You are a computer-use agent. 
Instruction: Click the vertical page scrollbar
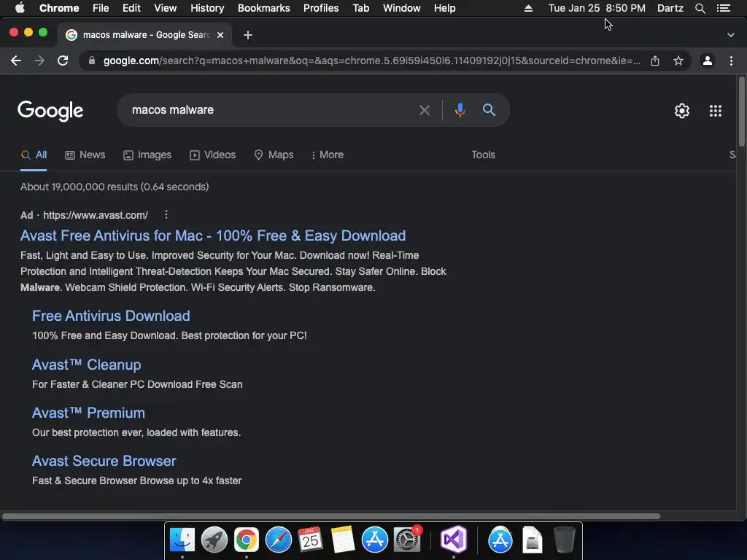741,112
